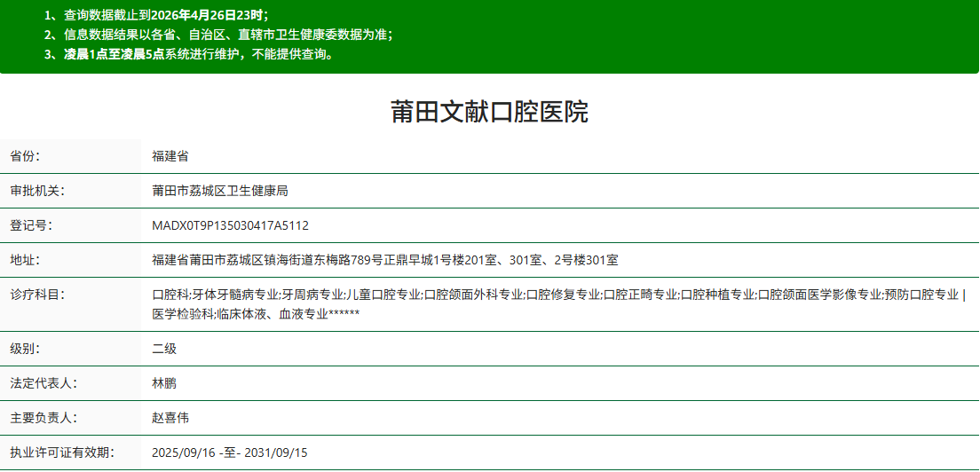Viewport: 980px width, 472px height.
Task: Click the license validity period dates
Action: (x=230, y=452)
